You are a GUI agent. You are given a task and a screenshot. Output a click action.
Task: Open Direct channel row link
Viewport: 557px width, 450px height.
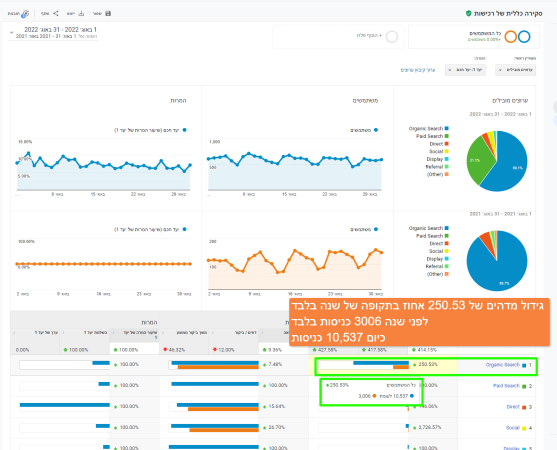(513, 407)
